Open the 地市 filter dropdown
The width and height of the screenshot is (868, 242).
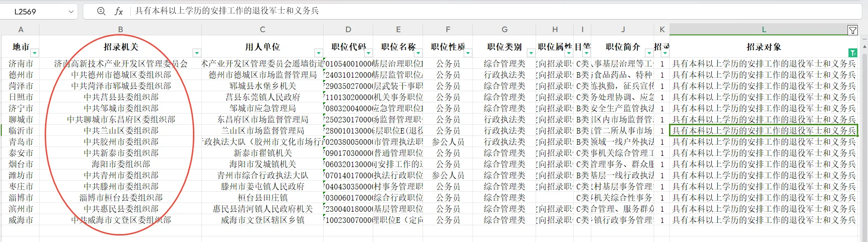coord(34,53)
